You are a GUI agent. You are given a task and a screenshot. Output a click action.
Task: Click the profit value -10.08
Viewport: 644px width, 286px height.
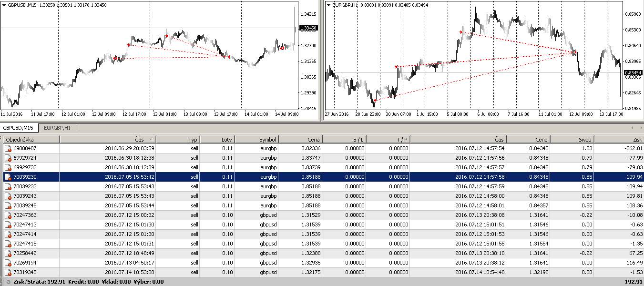point(634,215)
